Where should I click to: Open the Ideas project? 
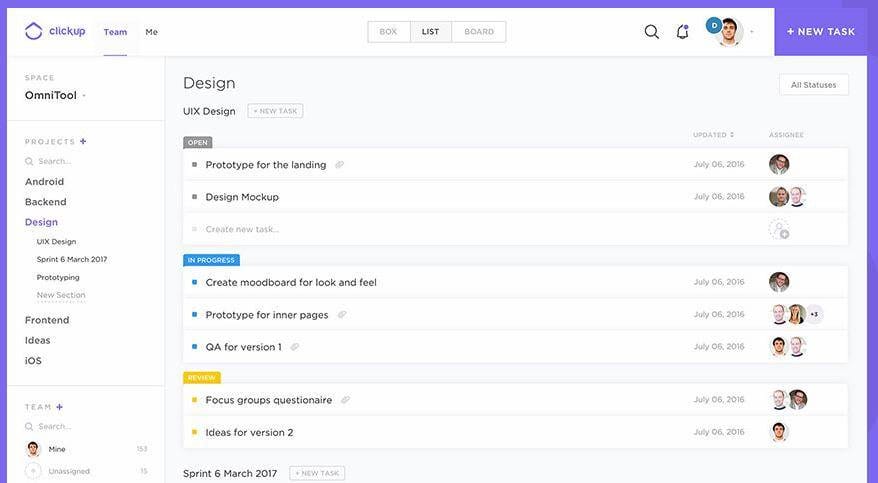(x=38, y=340)
